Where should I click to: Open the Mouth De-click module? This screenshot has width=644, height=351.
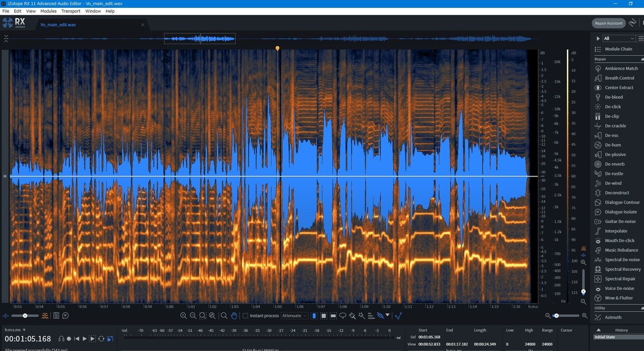pyautogui.click(x=619, y=241)
